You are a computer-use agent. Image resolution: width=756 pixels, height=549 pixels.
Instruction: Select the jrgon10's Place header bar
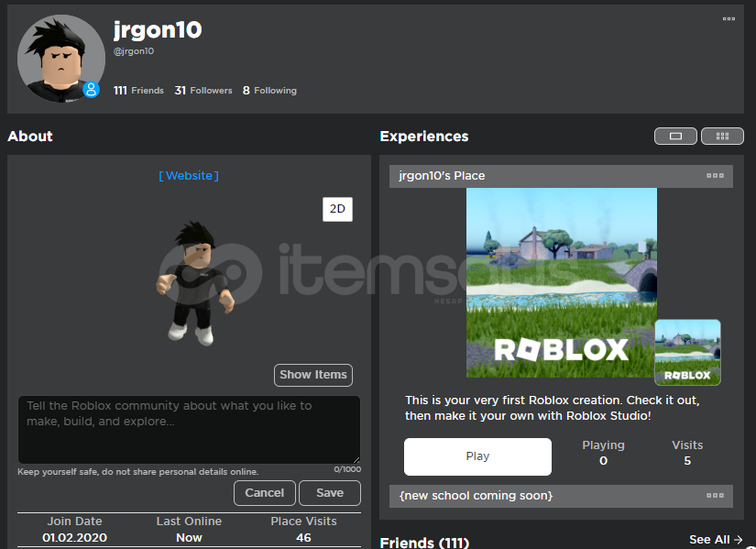point(561,176)
